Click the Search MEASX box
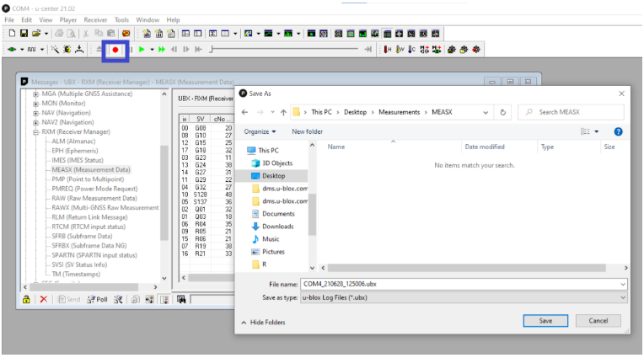 pos(571,112)
